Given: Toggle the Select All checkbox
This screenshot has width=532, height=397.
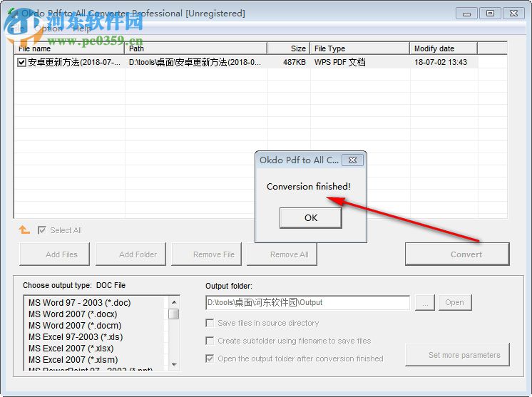Looking at the screenshot, I should [x=42, y=230].
